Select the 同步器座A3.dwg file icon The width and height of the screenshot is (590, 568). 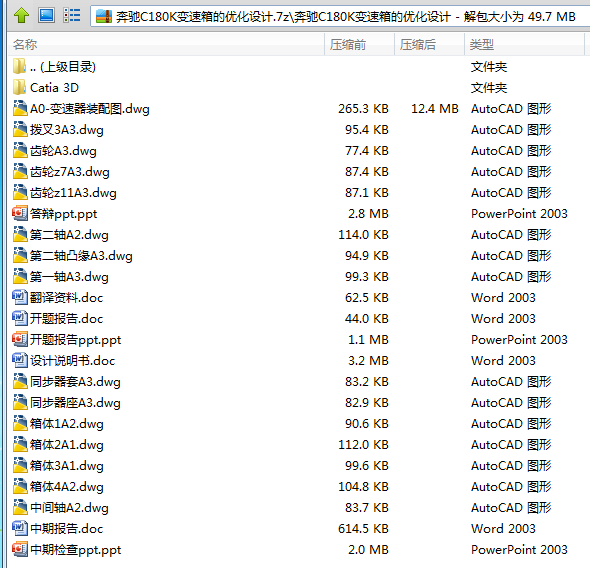pos(20,402)
